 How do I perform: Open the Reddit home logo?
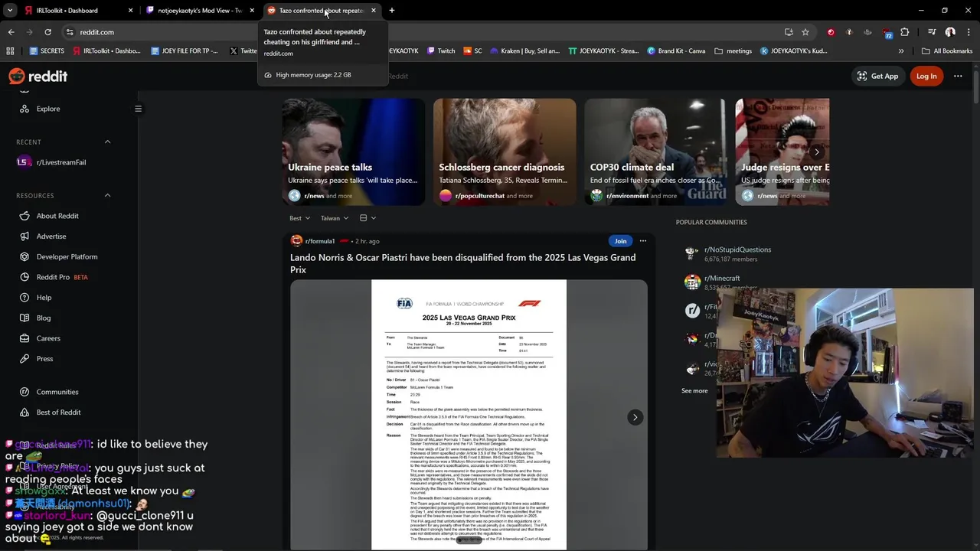[38, 76]
